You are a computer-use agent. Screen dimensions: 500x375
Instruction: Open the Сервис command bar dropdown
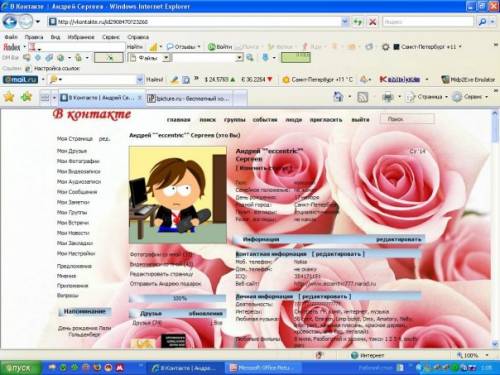point(470,97)
